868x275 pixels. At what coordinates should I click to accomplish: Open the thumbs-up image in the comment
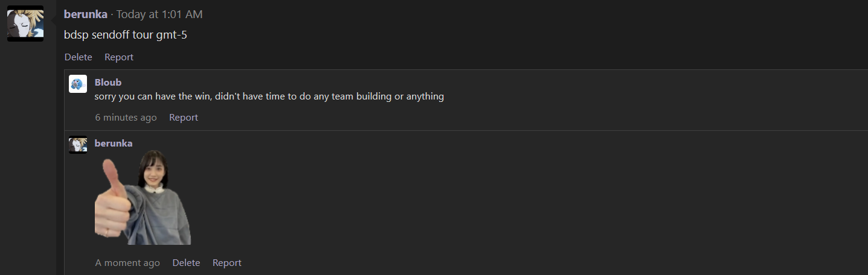[x=143, y=197]
